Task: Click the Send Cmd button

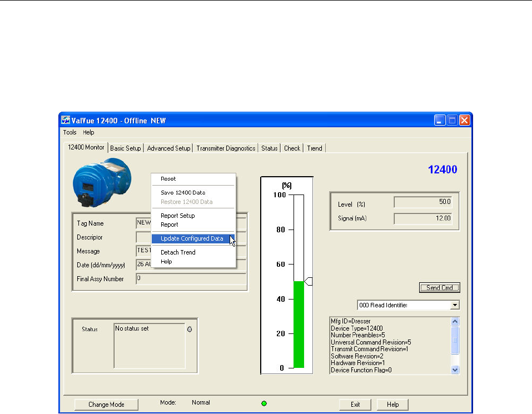Action: pos(439,287)
